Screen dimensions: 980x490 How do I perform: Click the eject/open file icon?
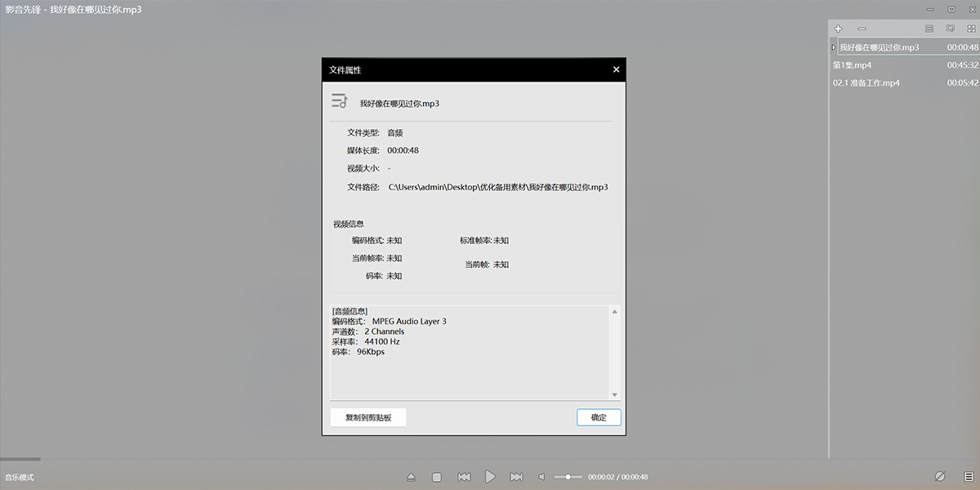point(411,477)
